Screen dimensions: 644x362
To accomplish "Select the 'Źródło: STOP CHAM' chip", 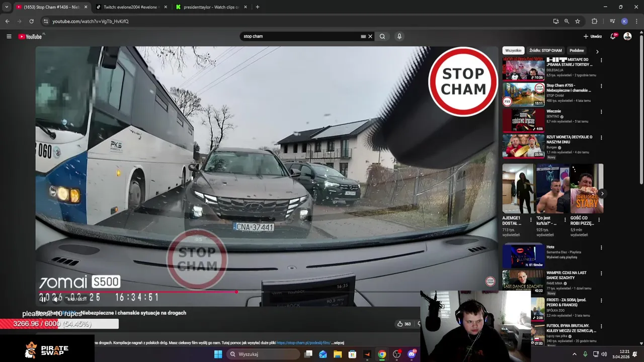I will click(545, 50).
